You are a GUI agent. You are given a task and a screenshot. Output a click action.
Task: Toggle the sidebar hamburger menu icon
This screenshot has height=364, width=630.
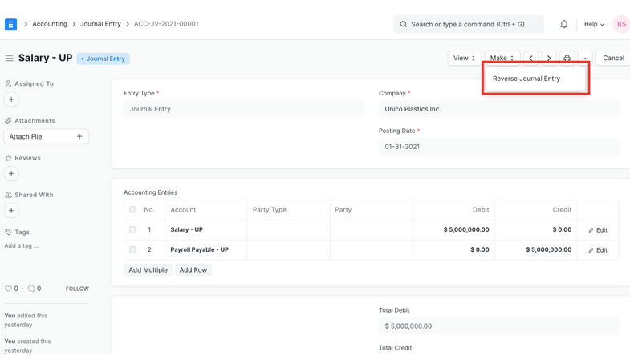point(9,59)
